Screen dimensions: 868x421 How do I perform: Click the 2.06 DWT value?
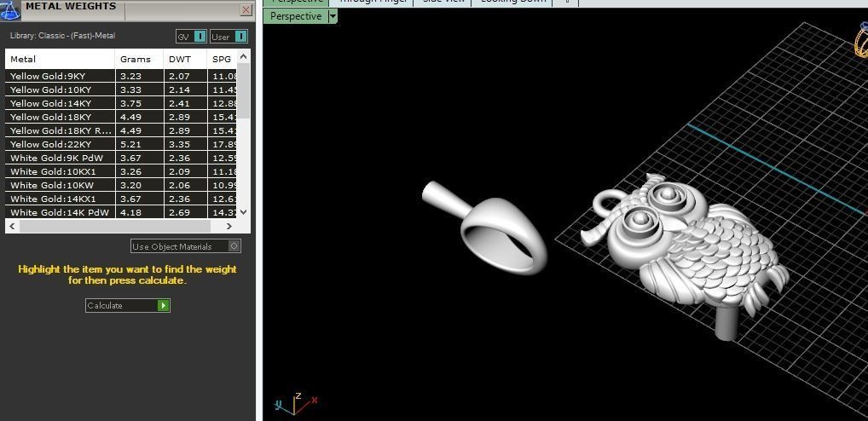pos(179,185)
